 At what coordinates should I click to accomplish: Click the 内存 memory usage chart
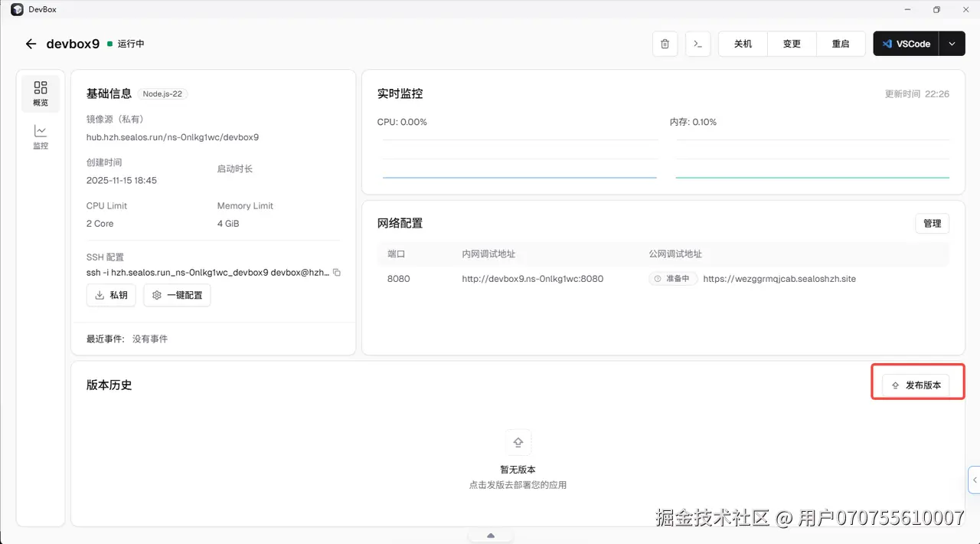pos(812,159)
